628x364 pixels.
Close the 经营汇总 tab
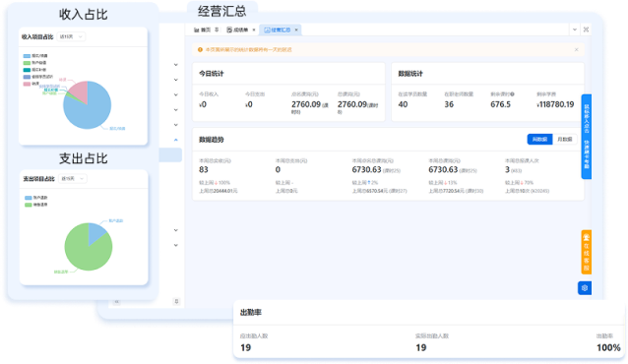(296, 30)
